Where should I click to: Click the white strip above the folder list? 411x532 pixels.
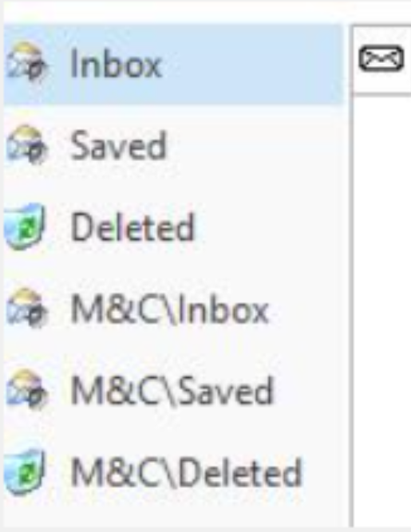[205, 11]
